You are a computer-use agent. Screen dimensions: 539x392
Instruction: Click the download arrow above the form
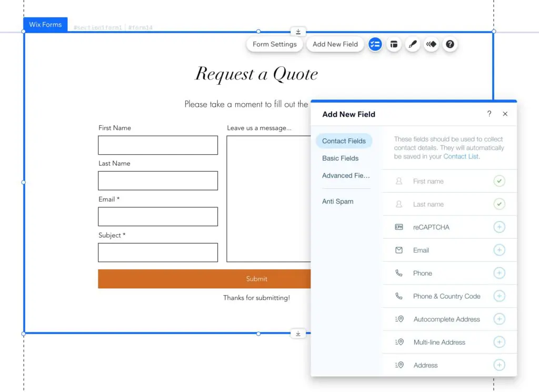pos(298,32)
